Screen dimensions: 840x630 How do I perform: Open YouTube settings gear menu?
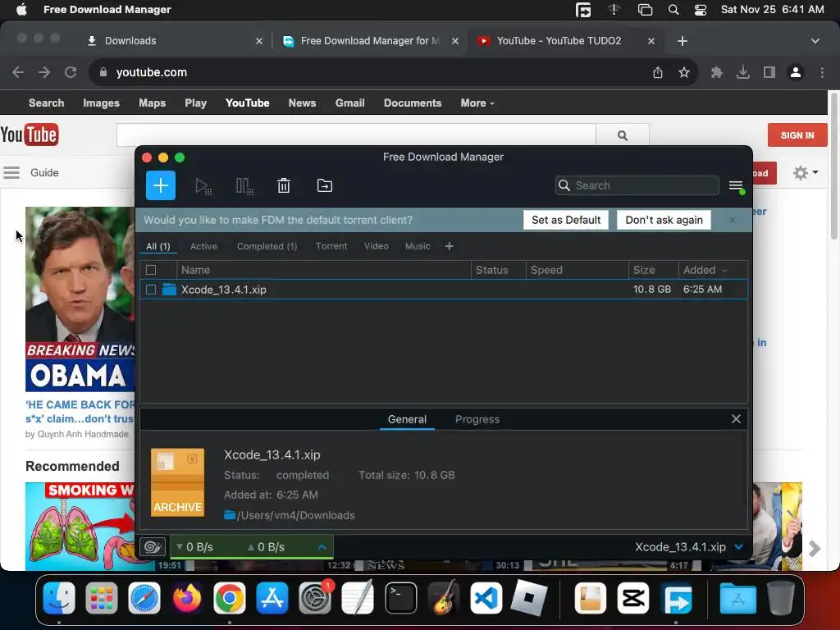806,172
